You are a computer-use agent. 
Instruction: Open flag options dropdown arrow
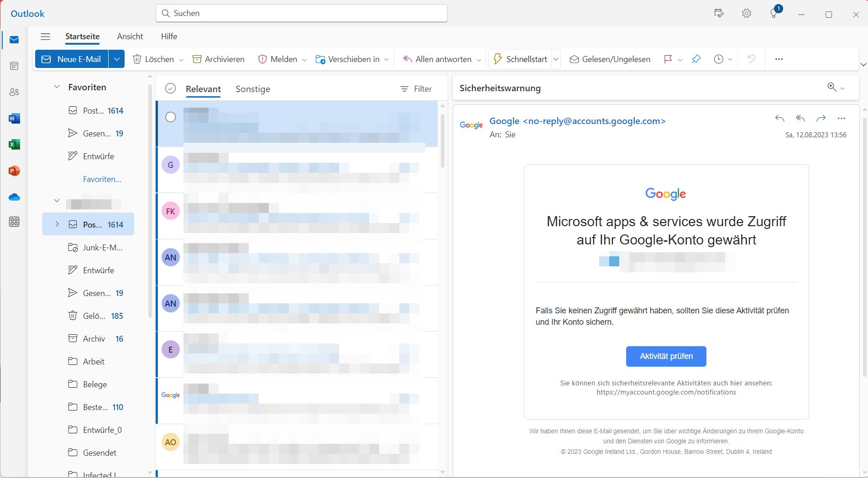(x=680, y=60)
